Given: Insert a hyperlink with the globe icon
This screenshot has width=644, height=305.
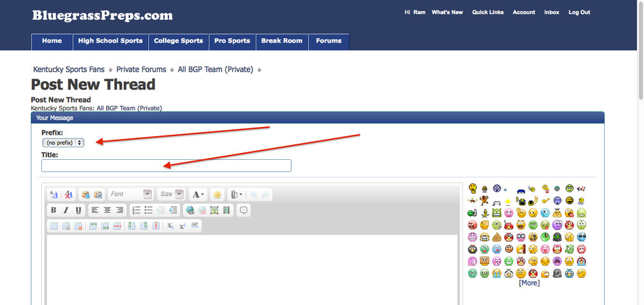Looking at the screenshot, I should tap(190, 210).
